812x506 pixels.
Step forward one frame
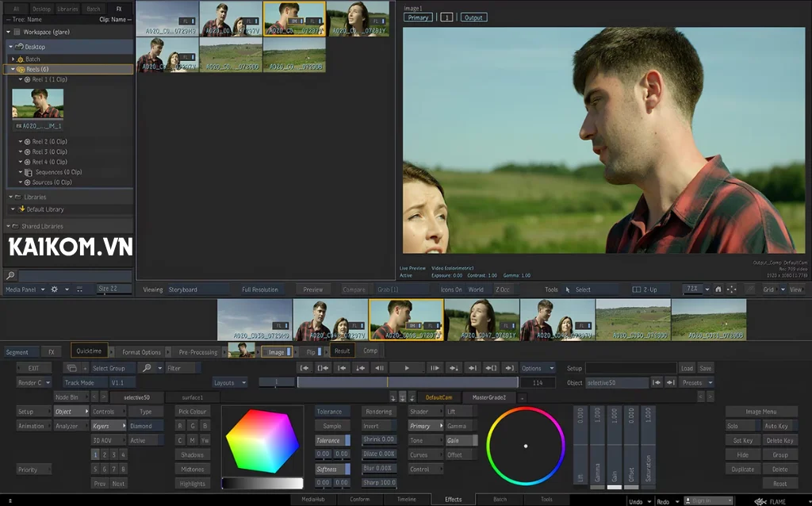(x=435, y=368)
